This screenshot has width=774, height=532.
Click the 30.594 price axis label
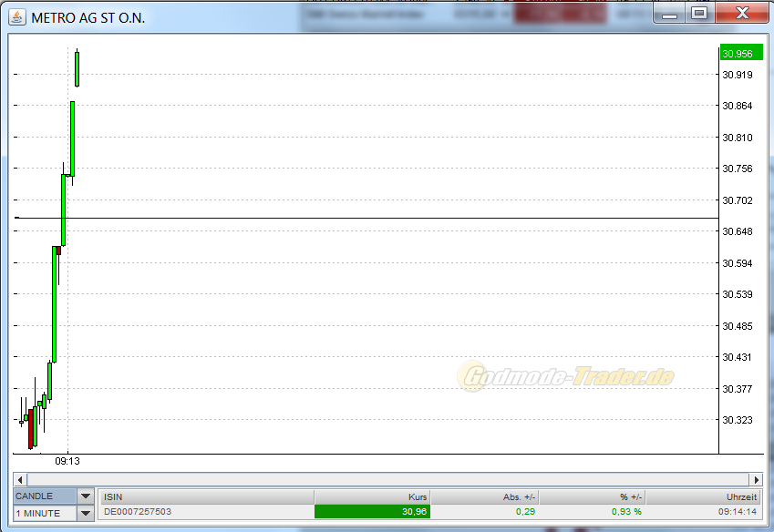click(x=738, y=263)
